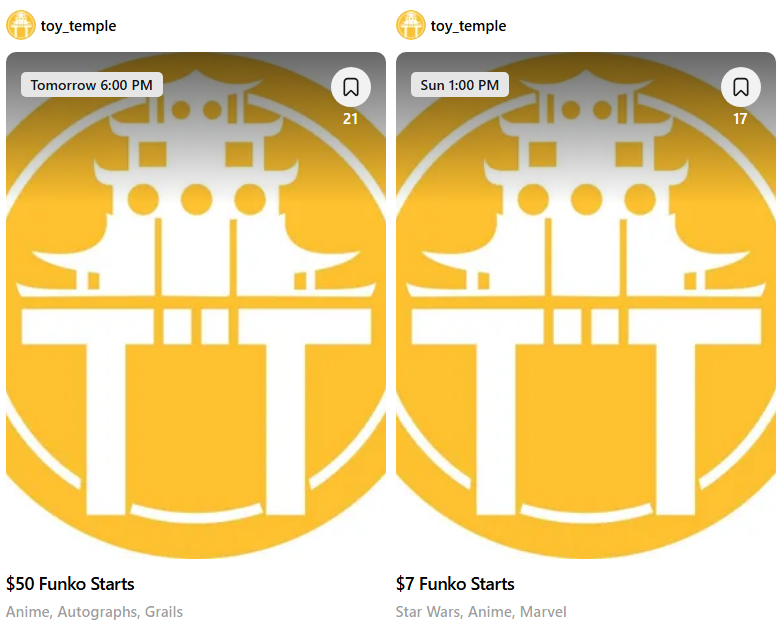Open the Anime, Autographs, Grails tags
The height and width of the screenshot is (625, 783).
pyautogui.click(x=94, y=612)
